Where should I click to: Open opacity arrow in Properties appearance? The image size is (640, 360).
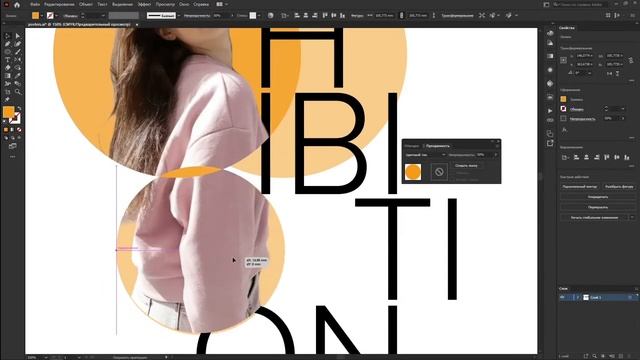point(623,118)
